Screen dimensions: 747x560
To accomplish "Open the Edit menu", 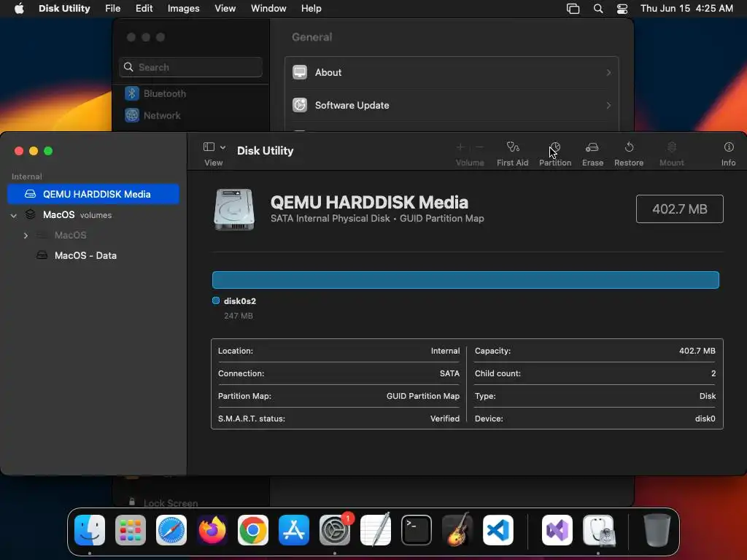I will pyautogui.click(x=144, y=9).
